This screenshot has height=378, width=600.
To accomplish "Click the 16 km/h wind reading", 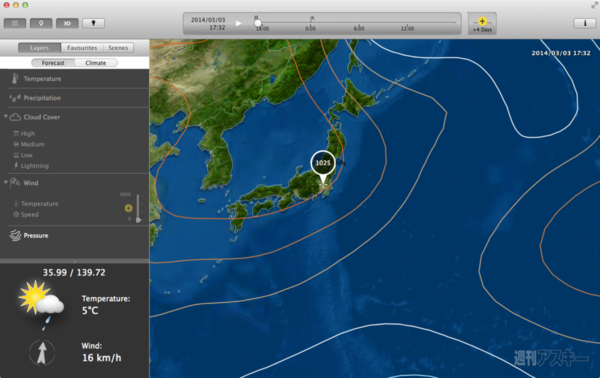I will point(101,358).
